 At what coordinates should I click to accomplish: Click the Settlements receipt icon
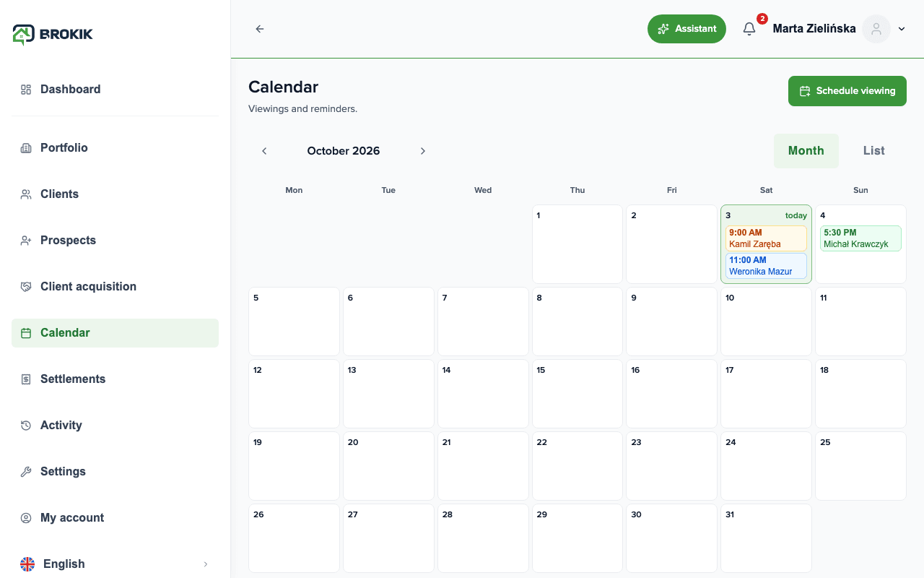pos(26,379)
